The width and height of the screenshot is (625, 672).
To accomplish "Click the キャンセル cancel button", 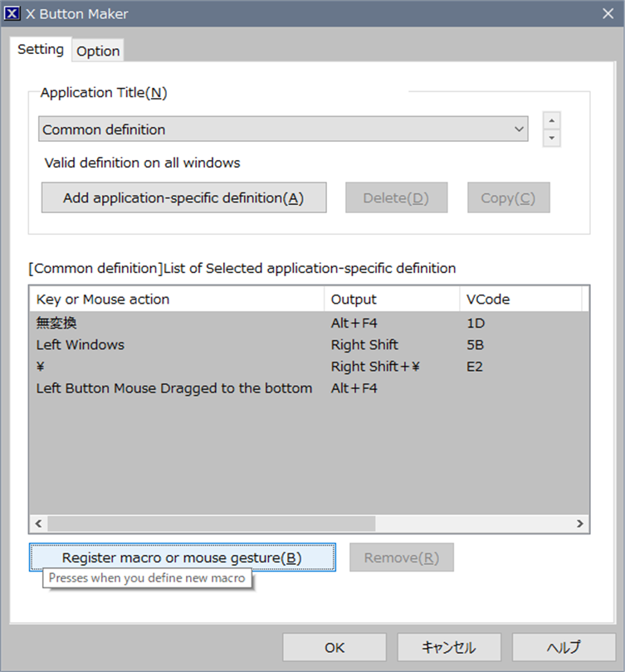I will coord(449,647).
